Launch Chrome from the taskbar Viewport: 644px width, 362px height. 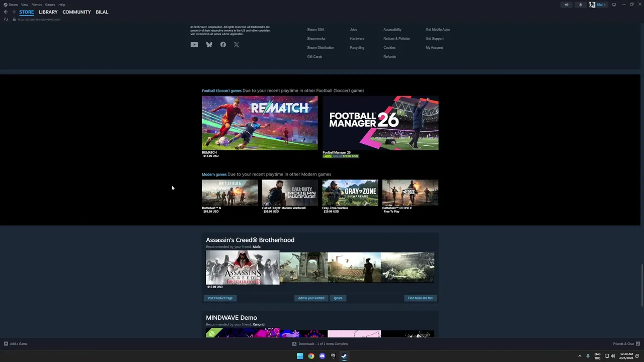(311, 356)
